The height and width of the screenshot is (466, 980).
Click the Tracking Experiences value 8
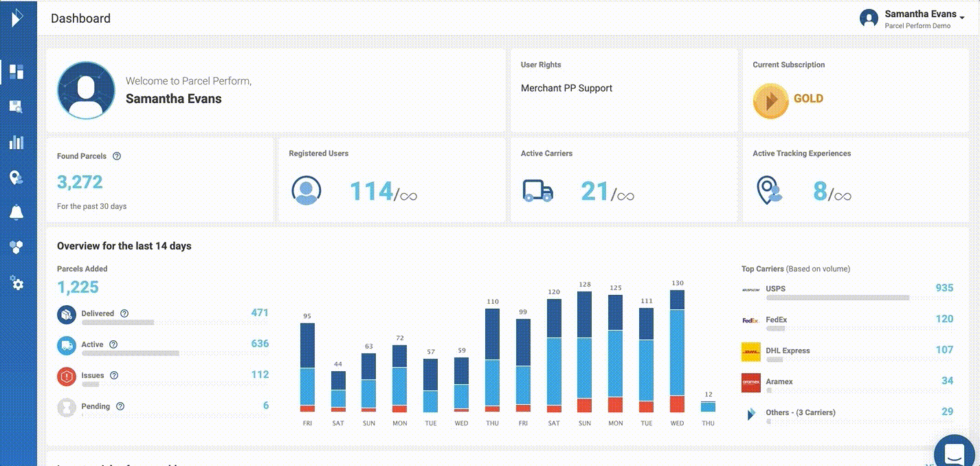pyautogui.click(x=820, y=191)
